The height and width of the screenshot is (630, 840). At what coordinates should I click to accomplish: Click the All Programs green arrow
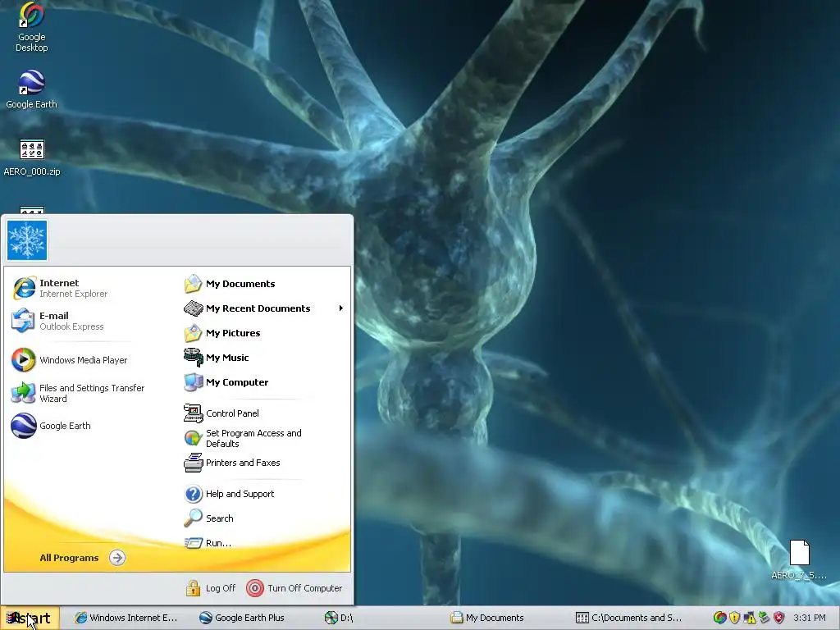pos(117,558)
